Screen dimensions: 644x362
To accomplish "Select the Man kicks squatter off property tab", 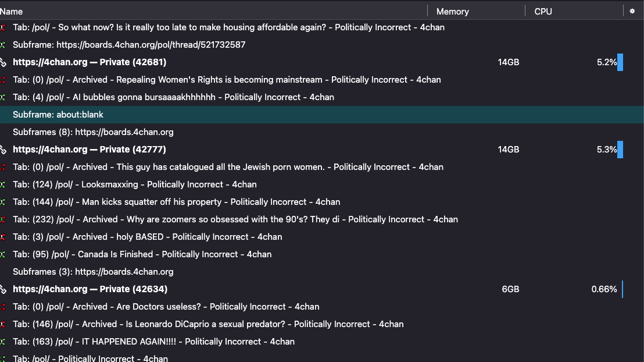I will click(x=176, y=202).
